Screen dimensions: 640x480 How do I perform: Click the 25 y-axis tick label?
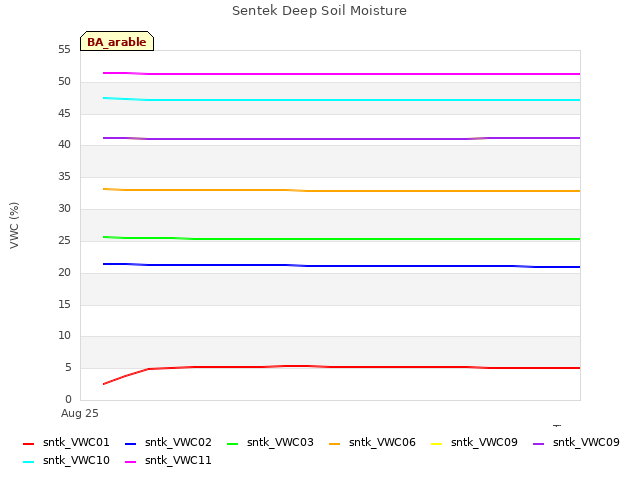pos(64,240)
